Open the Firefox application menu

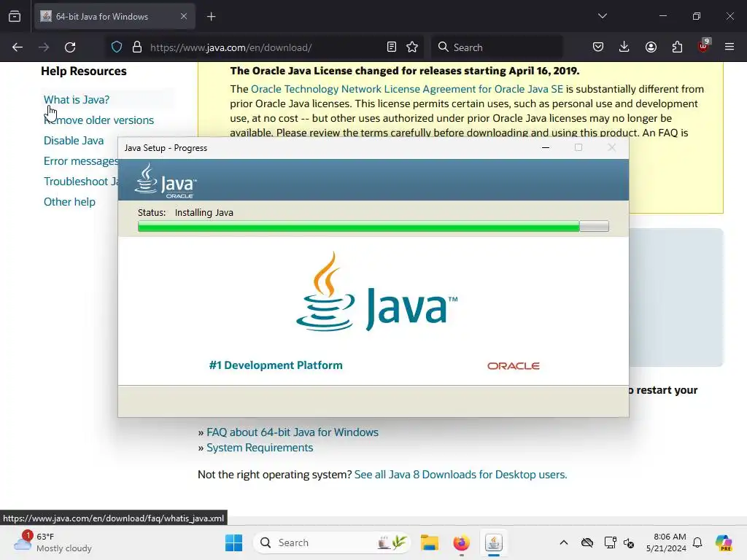(729, 47)
